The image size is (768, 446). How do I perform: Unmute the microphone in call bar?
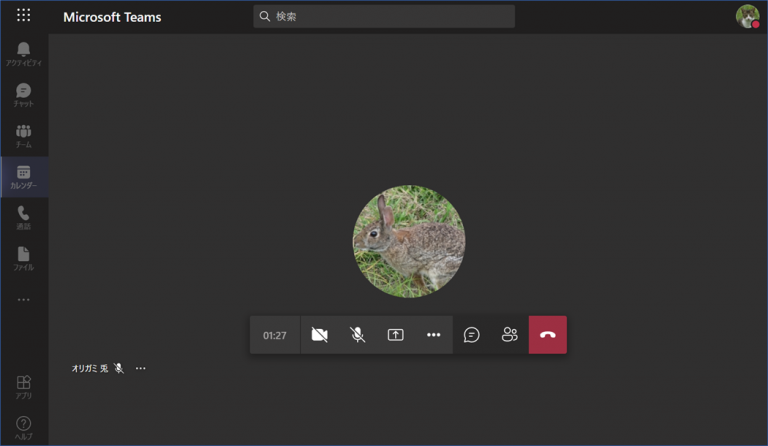click(358, 335)
